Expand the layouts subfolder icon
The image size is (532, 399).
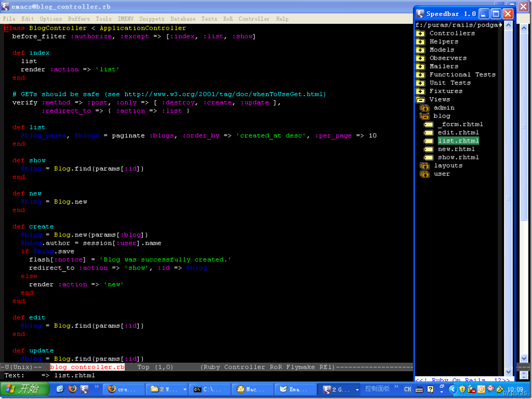pos(425,166)
